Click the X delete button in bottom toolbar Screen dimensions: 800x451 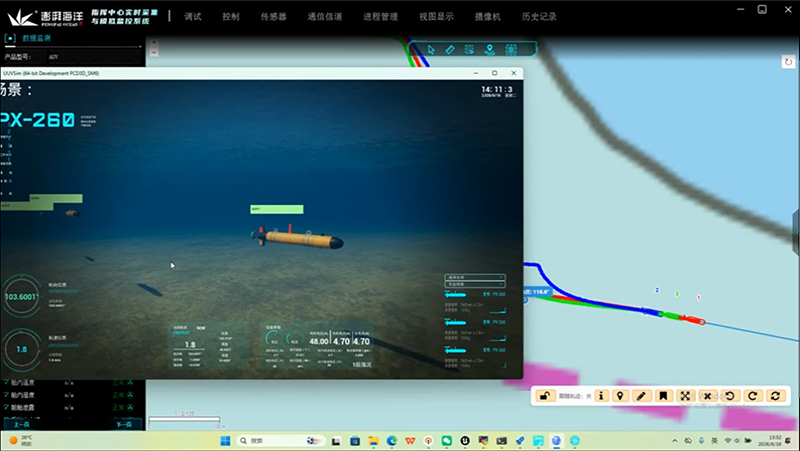click(x=708, y=396)
